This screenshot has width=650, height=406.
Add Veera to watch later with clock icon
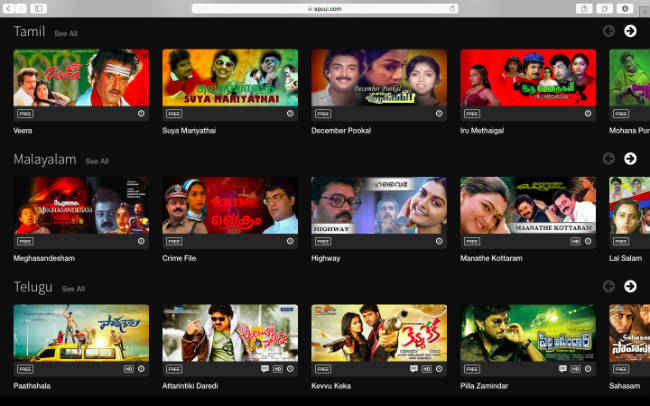(x=141, y=113)
